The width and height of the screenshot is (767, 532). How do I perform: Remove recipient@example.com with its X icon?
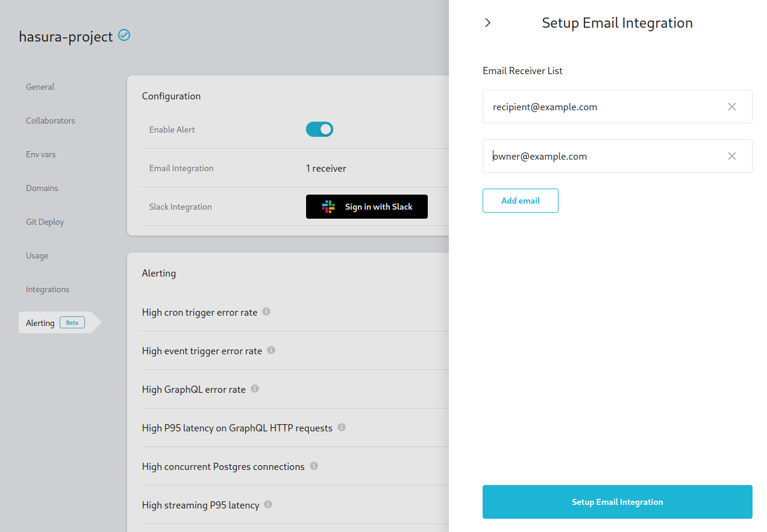tap(732, 107)
